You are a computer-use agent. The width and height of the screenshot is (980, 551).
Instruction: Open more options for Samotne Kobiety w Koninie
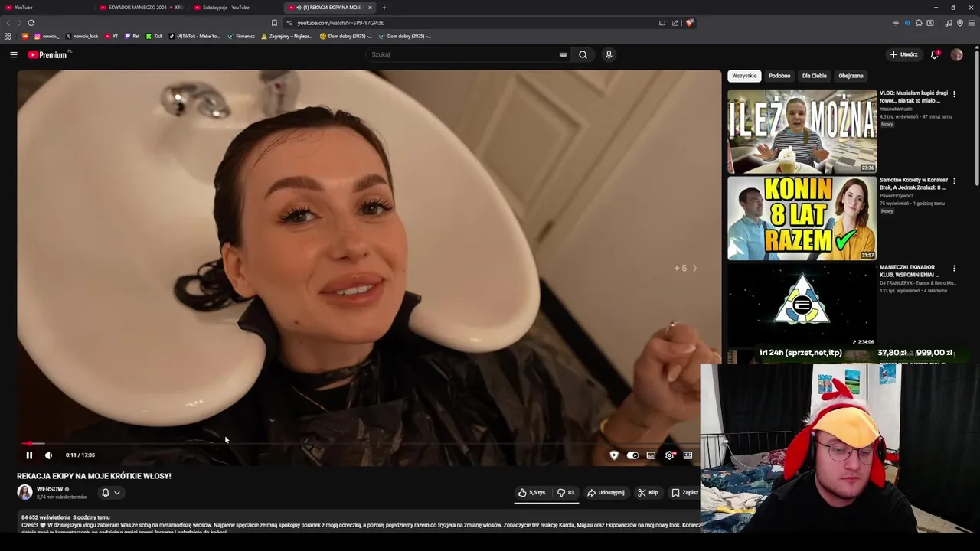tap(954, 181)
